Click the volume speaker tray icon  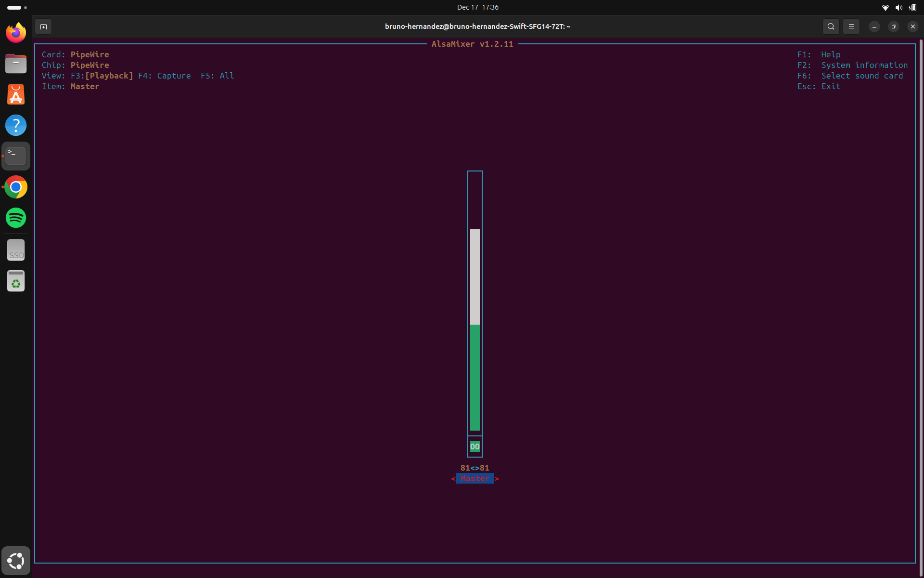click(898, 7)
